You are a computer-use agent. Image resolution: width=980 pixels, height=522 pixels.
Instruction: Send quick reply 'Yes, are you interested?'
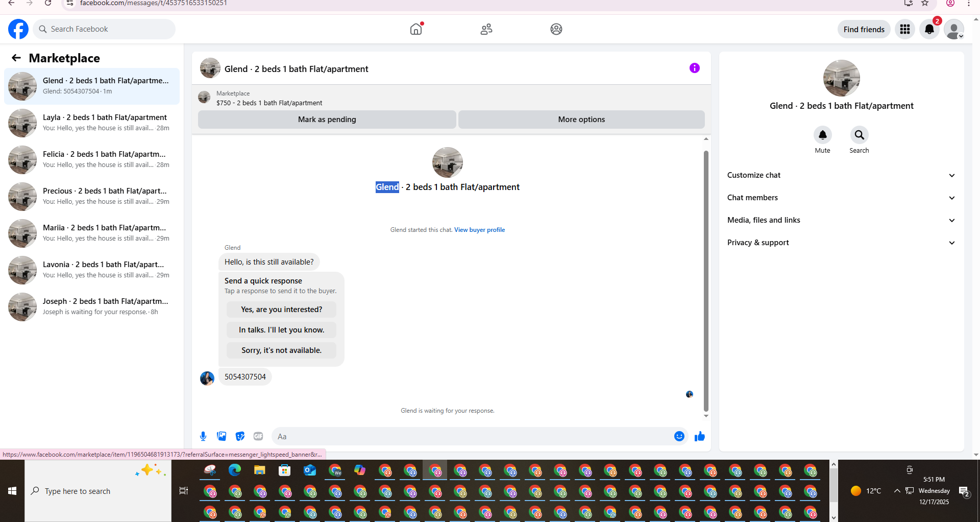pyautogui.click(x=281, y=310)
